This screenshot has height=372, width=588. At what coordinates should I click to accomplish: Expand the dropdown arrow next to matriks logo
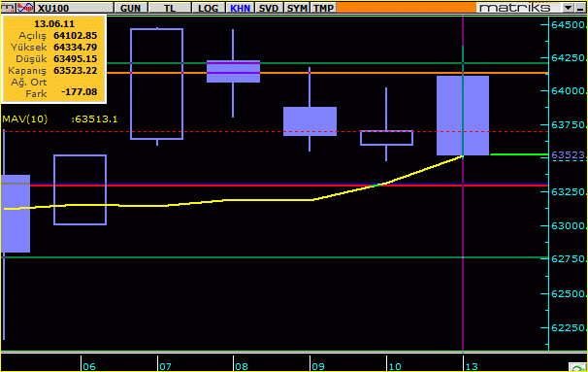[x=569, y=8]
